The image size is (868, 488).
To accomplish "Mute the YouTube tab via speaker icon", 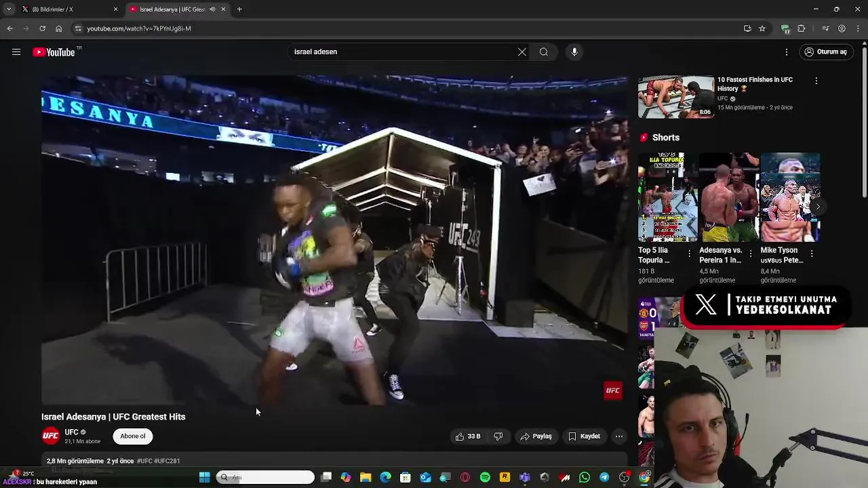I will tap(213, 9).
